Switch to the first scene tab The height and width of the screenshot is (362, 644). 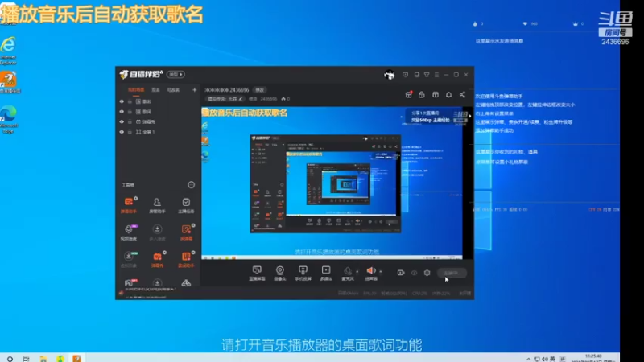136,90
